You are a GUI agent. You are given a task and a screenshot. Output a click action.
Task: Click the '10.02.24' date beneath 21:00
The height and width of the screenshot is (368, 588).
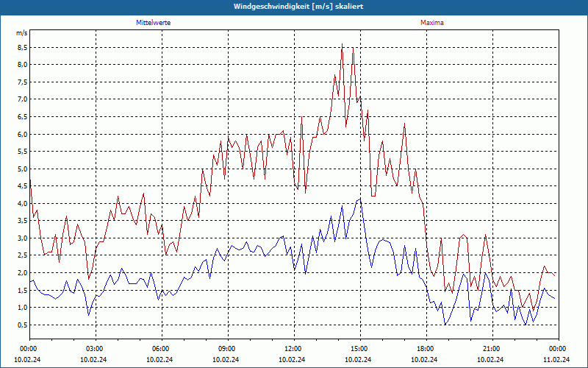click(x=490, y=359)
